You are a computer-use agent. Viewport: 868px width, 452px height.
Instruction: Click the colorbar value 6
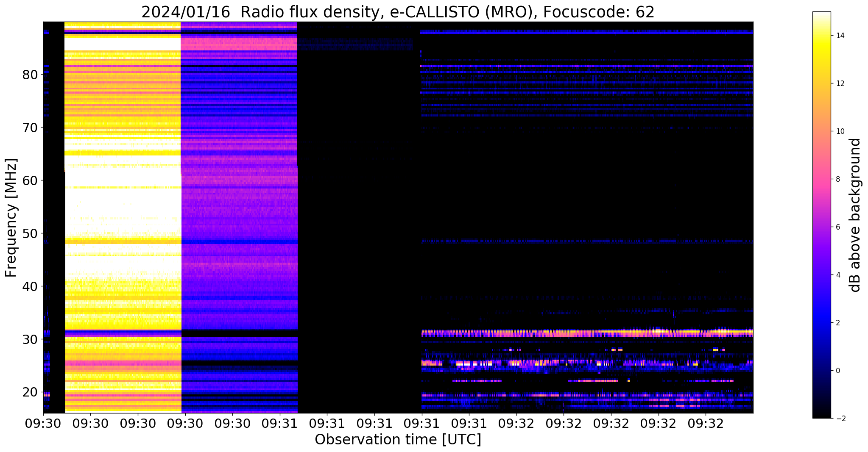coord(837,227)
